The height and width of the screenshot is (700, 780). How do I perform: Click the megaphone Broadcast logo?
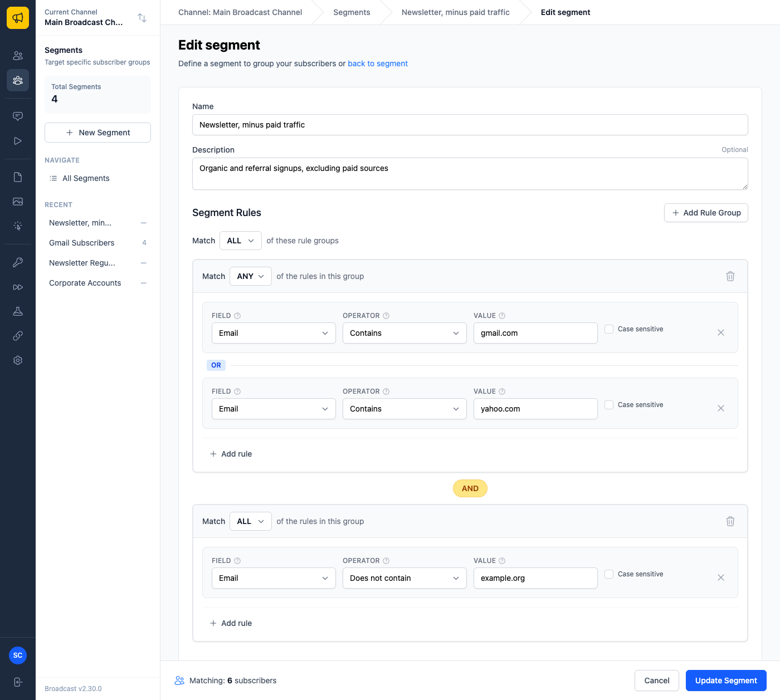[x=18, y=18]
